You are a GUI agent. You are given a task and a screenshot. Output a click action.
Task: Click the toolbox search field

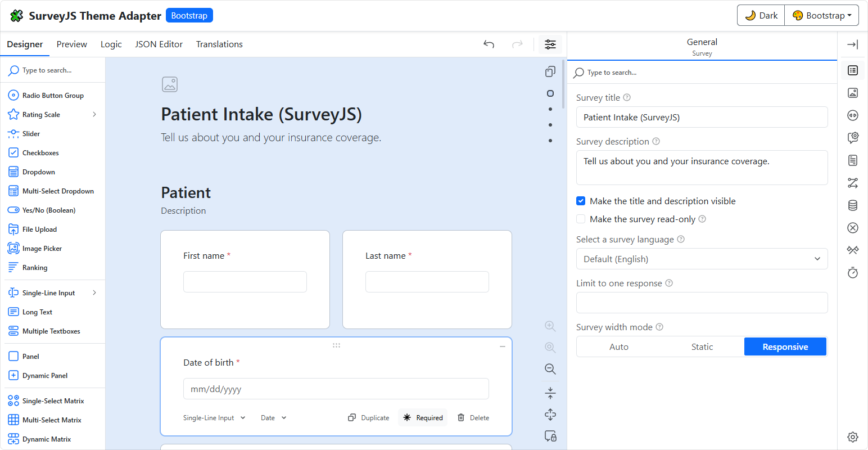[53, 70]
